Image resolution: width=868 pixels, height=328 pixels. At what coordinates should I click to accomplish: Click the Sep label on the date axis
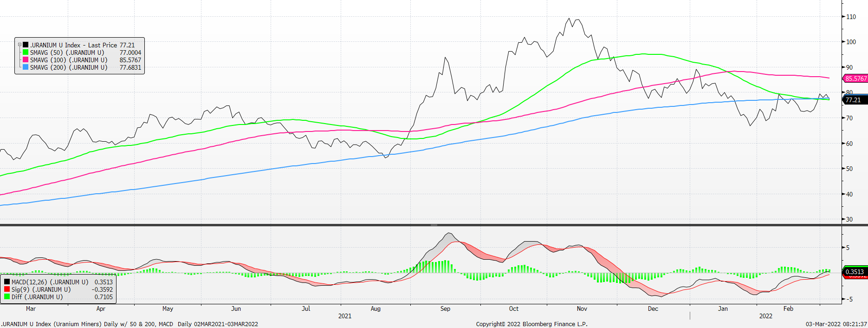(x=445, y=308)
